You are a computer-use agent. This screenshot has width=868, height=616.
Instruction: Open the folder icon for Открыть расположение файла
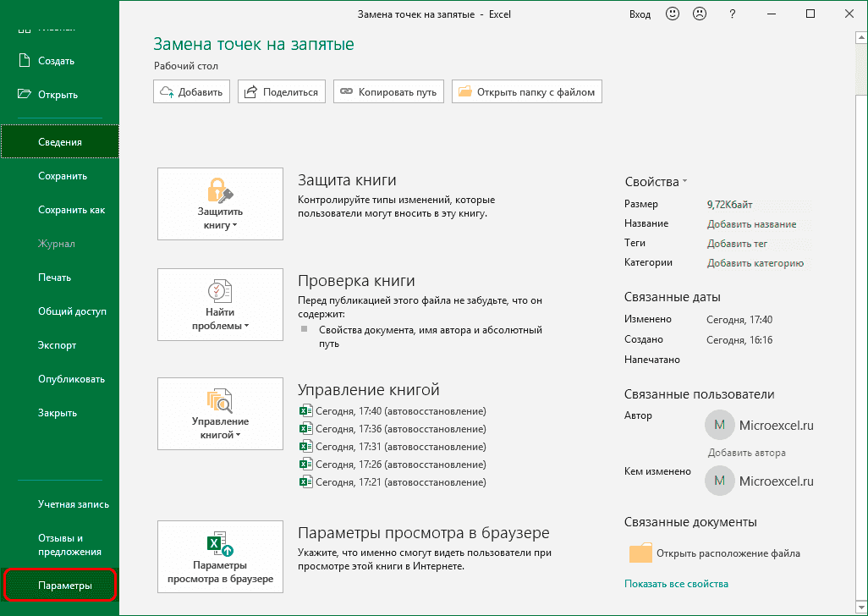tap(640, 553)
